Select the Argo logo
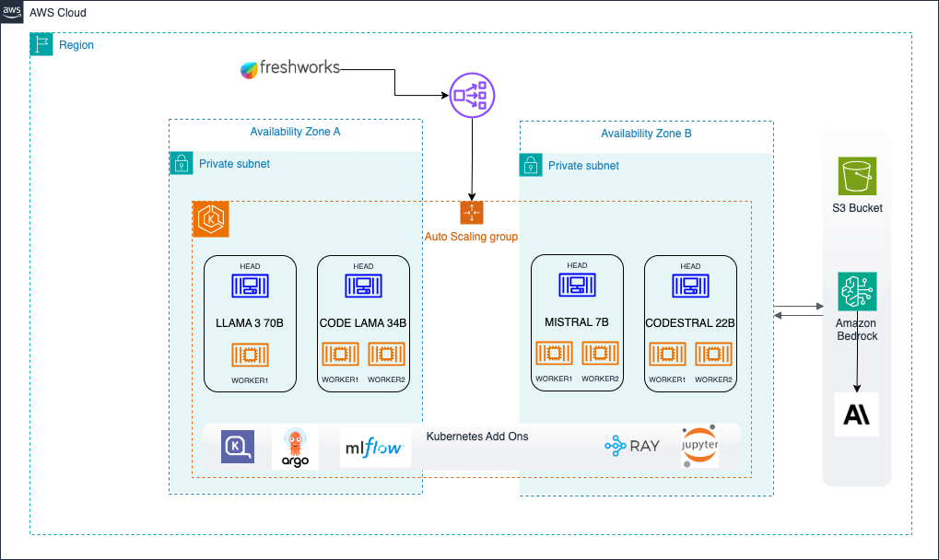The height and width of the screenshot is (560, 939). click(295, 449)
